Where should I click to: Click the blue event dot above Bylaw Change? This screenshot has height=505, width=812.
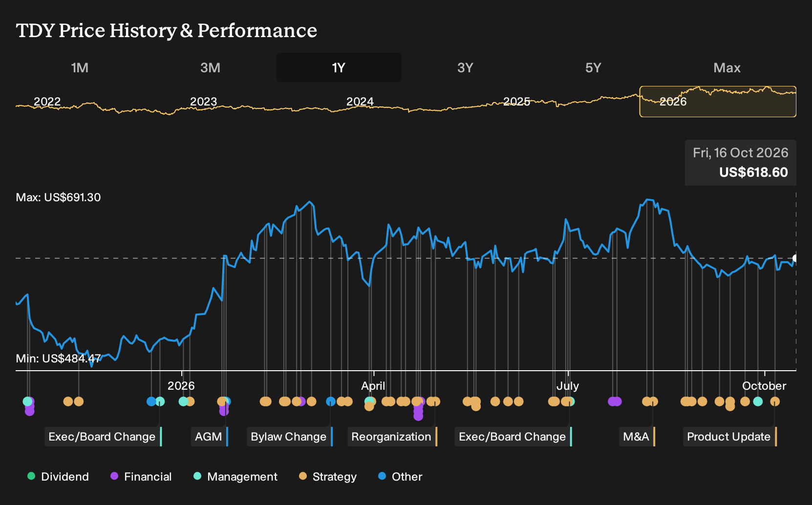tap(331, 401)
